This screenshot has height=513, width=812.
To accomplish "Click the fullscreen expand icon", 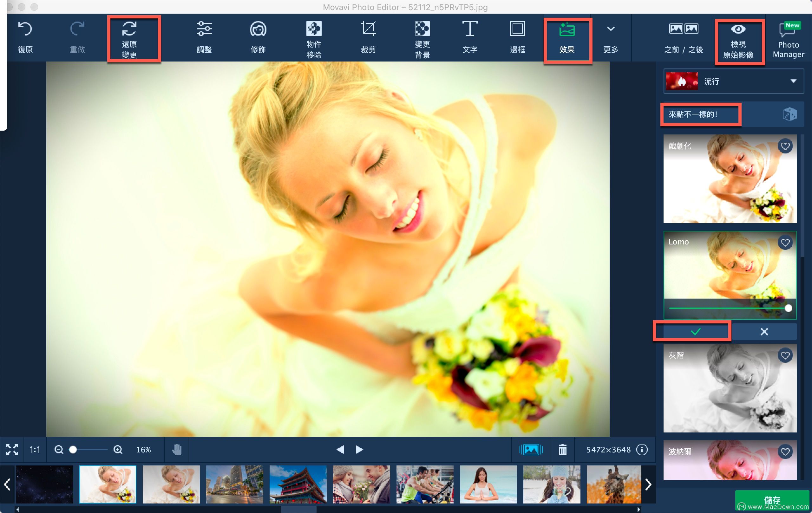I will point(12,449).
